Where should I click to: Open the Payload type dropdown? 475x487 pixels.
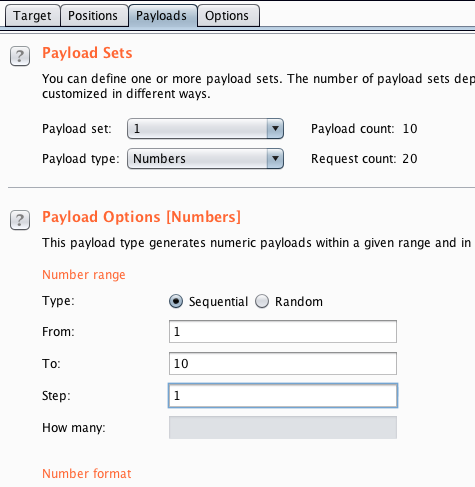(205, 159)
